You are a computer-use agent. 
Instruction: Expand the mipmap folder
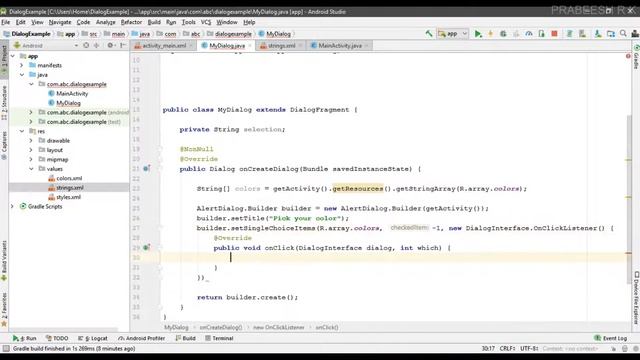click(x=31, y=159)
